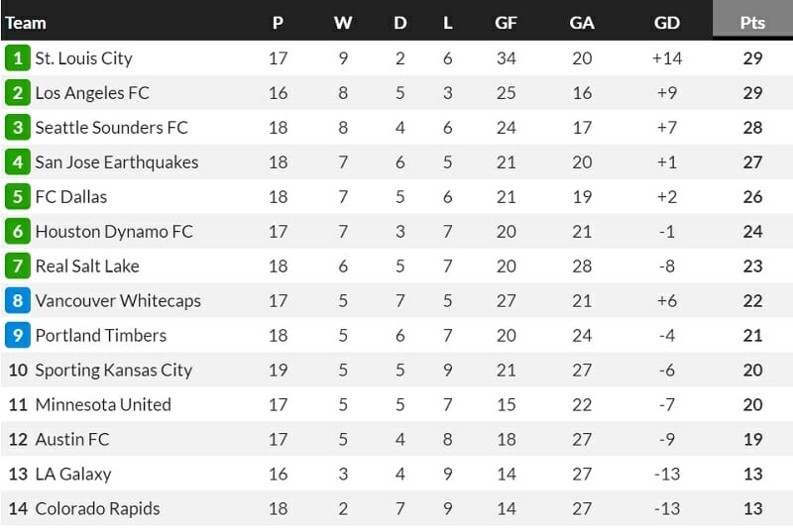Screen dimensions: 793x532
Task: Click the blue rank 8 badge
Action: tap(17, 301)
